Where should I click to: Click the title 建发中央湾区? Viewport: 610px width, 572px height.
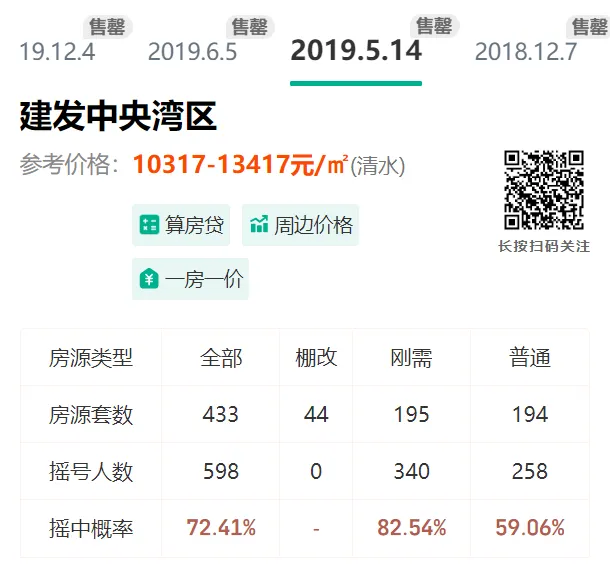pos(118,116)
